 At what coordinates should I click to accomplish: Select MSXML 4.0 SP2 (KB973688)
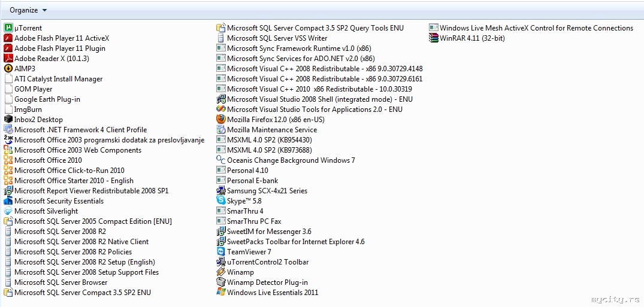pos(270,150)
